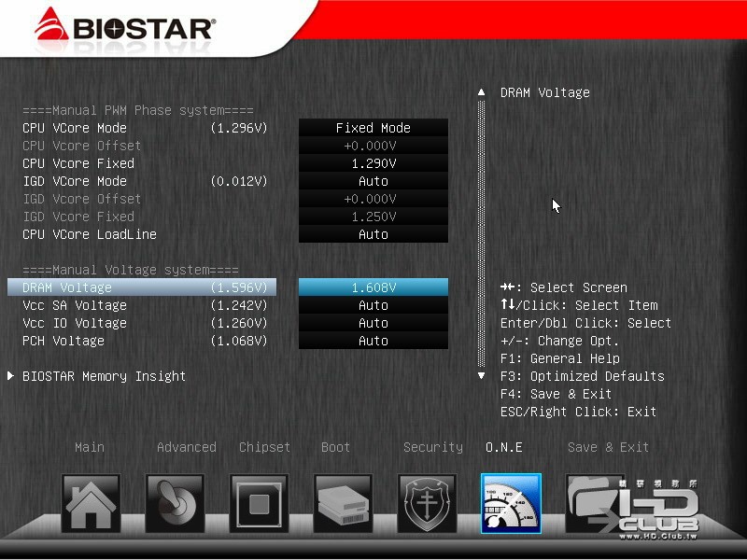Switch to the Advanced tab label
The image size is (747, 560).
(x=186, y=447)
